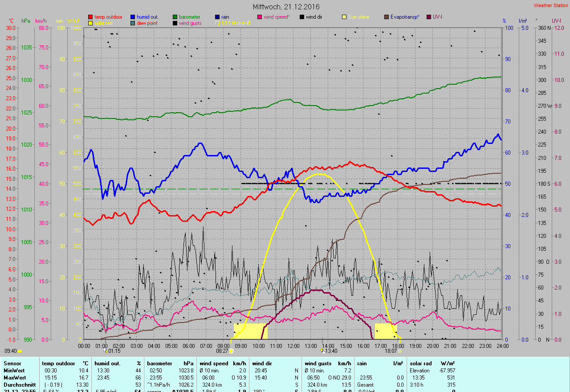This screenshot has width=570, height=392.
Task: Click the 'humid out.' legend label
Action: pyautogui.click(x=147, y=17)
